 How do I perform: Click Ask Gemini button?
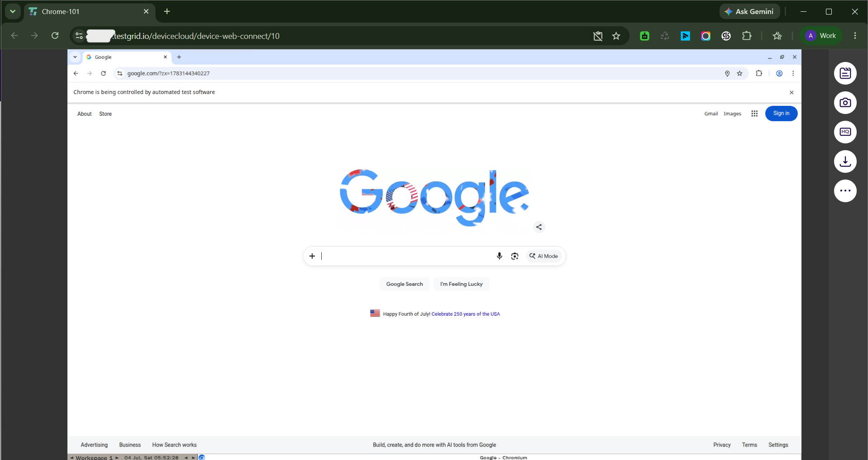click(749, 12)
